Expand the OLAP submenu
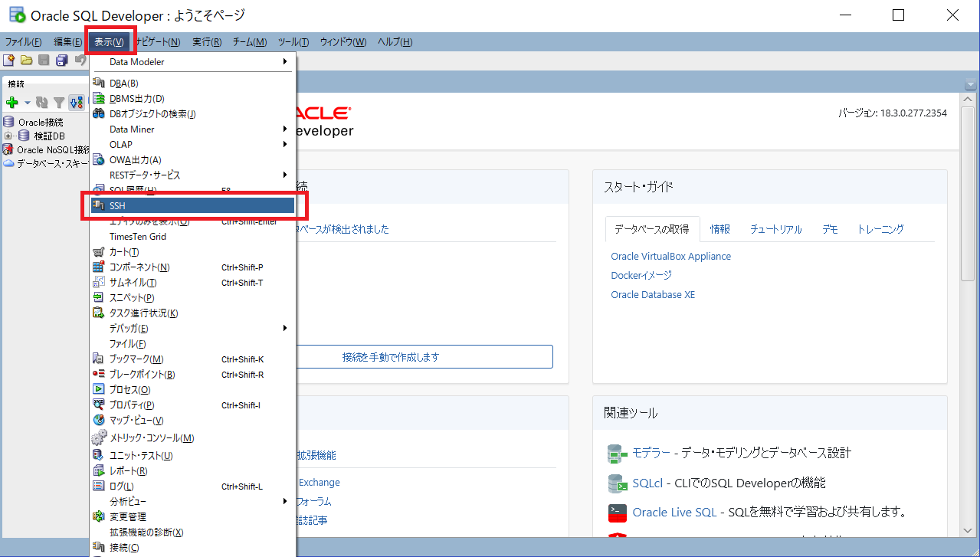The image size is (980, 557). [x=192, y=144]
